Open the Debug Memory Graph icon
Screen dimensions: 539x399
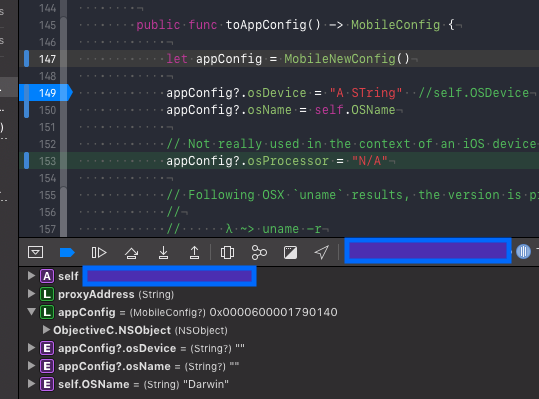[x=259, y=253]
